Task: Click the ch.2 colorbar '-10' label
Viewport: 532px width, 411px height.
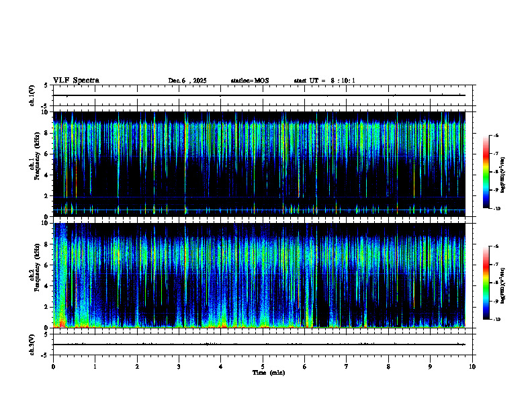Action: 496,320
